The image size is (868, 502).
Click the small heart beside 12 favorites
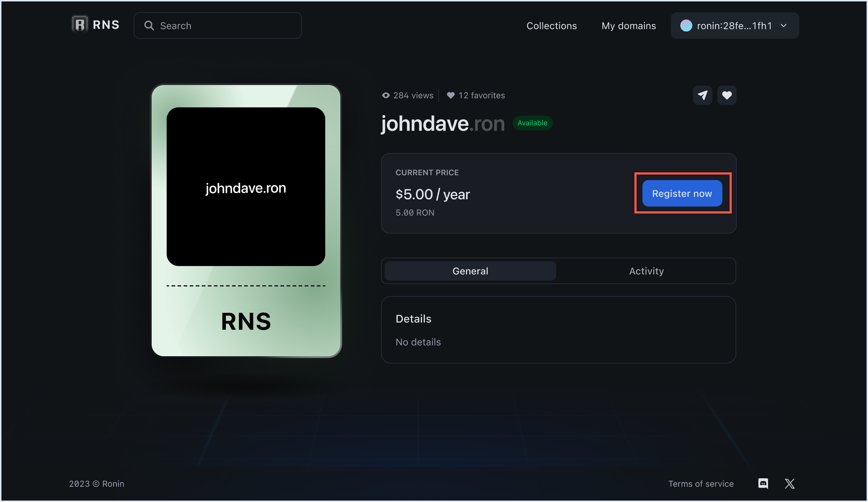pyautogui.click(x=451, y=95)
